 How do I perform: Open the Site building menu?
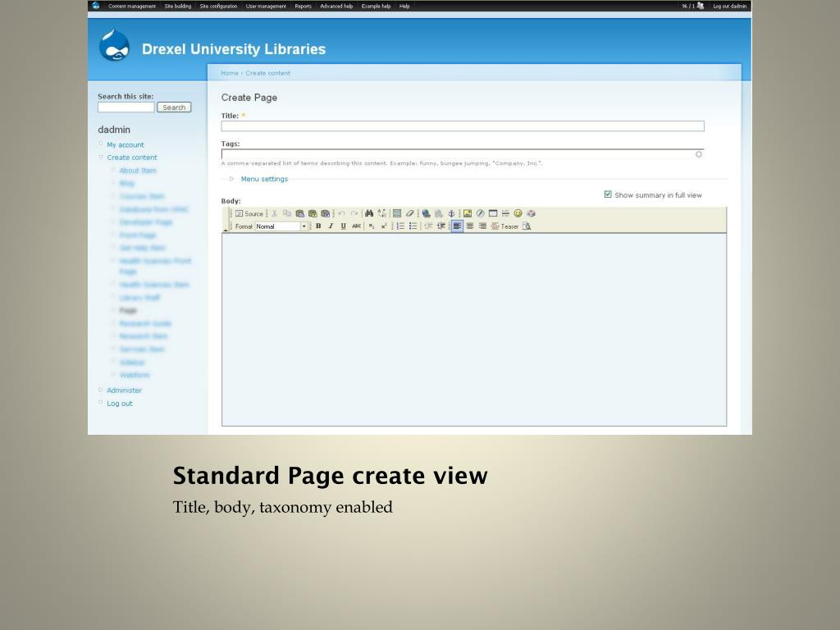point(178,6)
